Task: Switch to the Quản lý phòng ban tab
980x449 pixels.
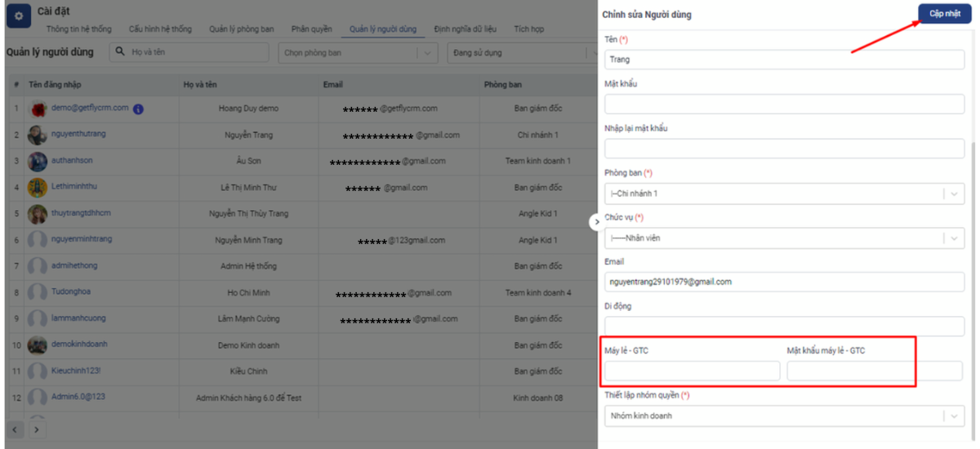Action: [241, 29]
